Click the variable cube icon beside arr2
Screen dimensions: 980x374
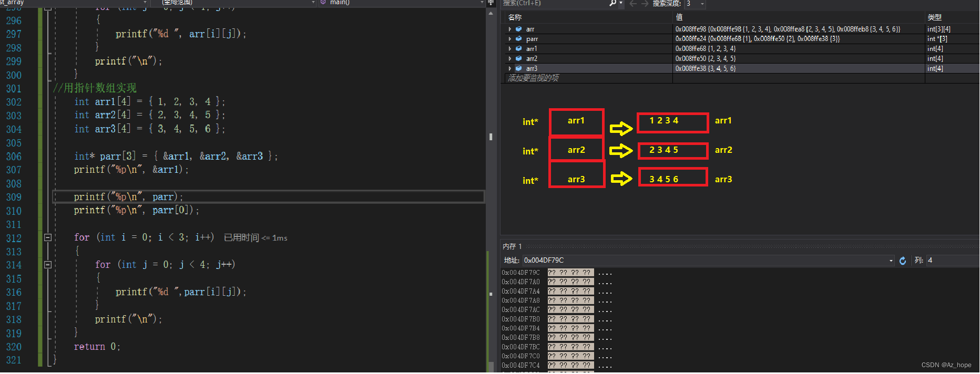[x=518, y=59]
